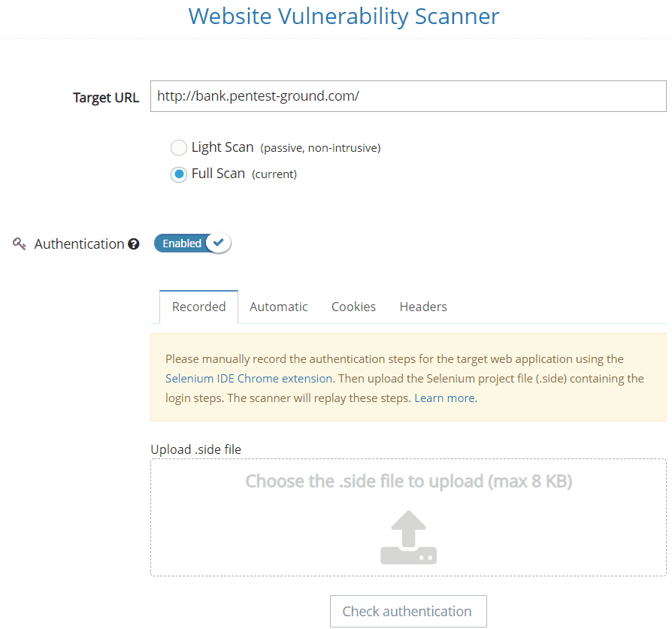Click the Learn more link

point(443,398)
